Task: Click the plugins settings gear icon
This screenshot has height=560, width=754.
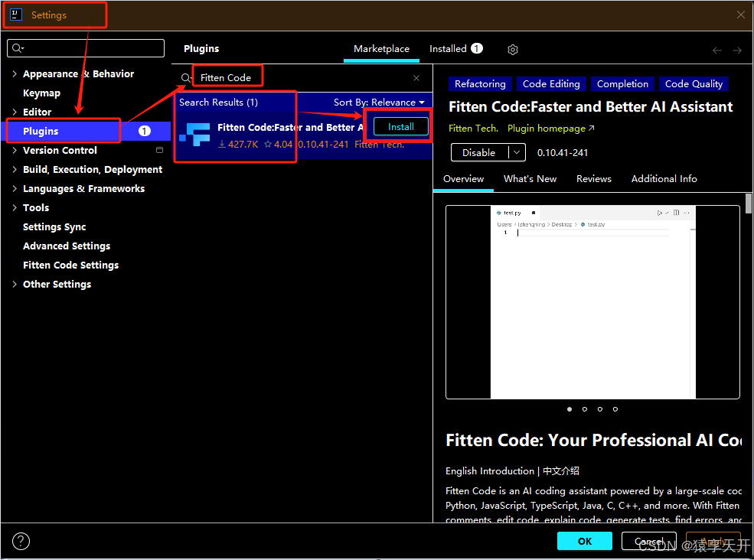Action: click(513, 50)
